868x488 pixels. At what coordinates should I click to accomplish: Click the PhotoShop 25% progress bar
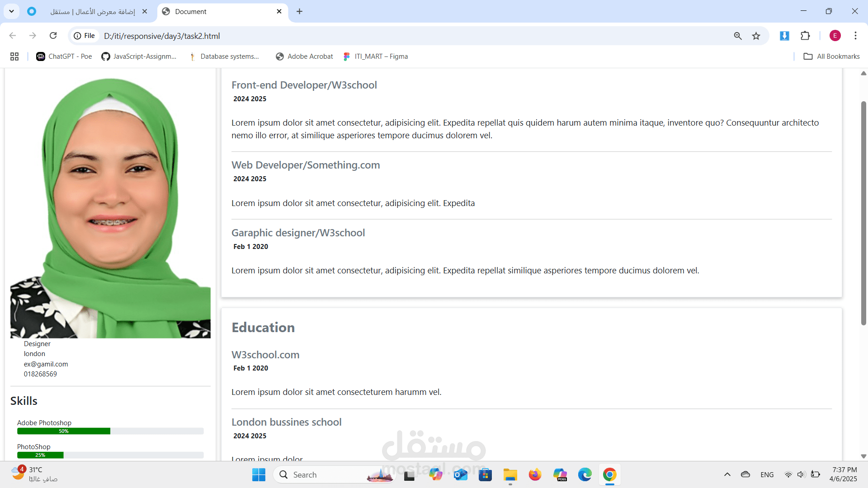coord(110,455)
